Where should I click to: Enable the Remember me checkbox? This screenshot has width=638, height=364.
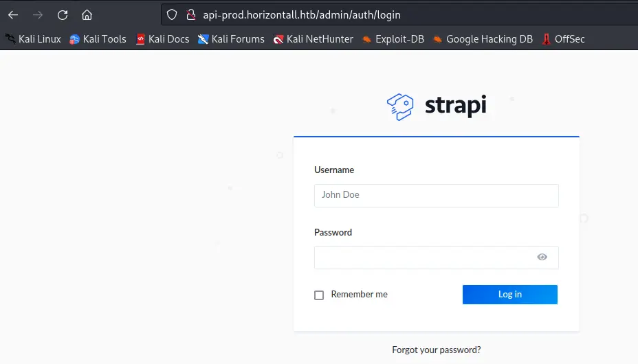[319, 295]
